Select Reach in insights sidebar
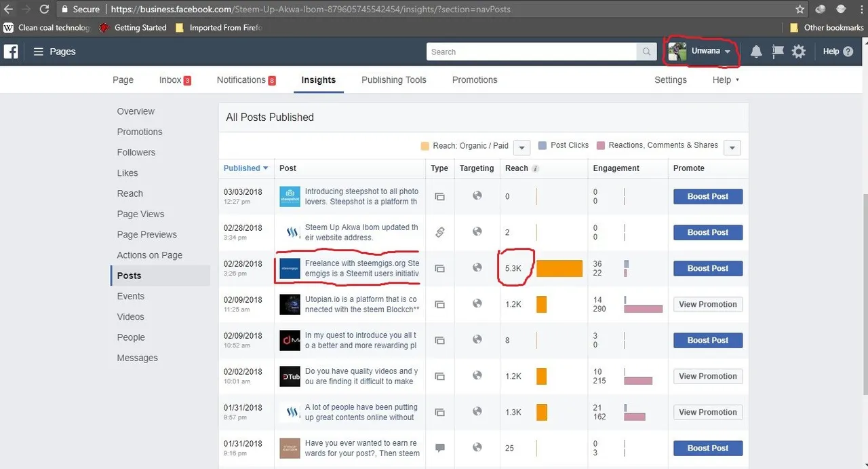The width and height of the screenshot is (868, 469). (130, 193)
